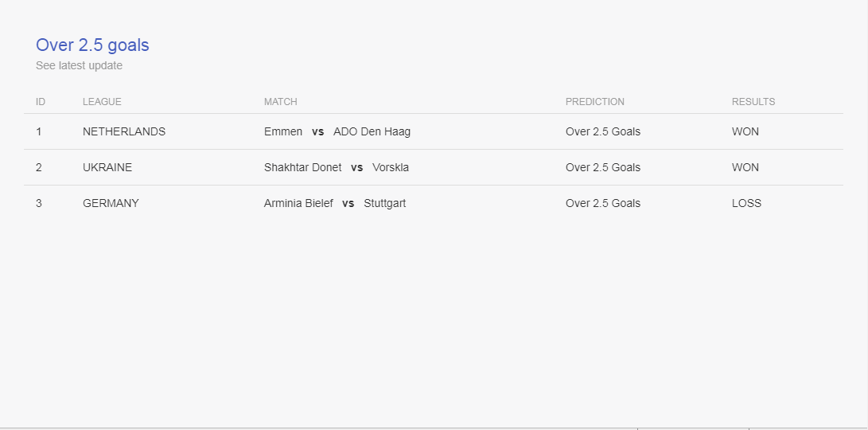Click the Shakhtar Donet team name
Image resolution: width=868 pixels, height=430 pixels.
[x=303, y=167]
